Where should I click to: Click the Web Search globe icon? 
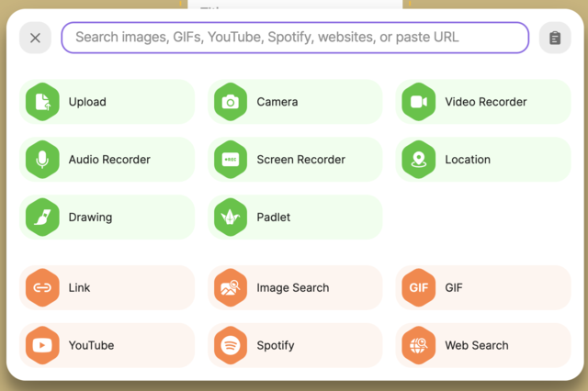coord(419,345)
